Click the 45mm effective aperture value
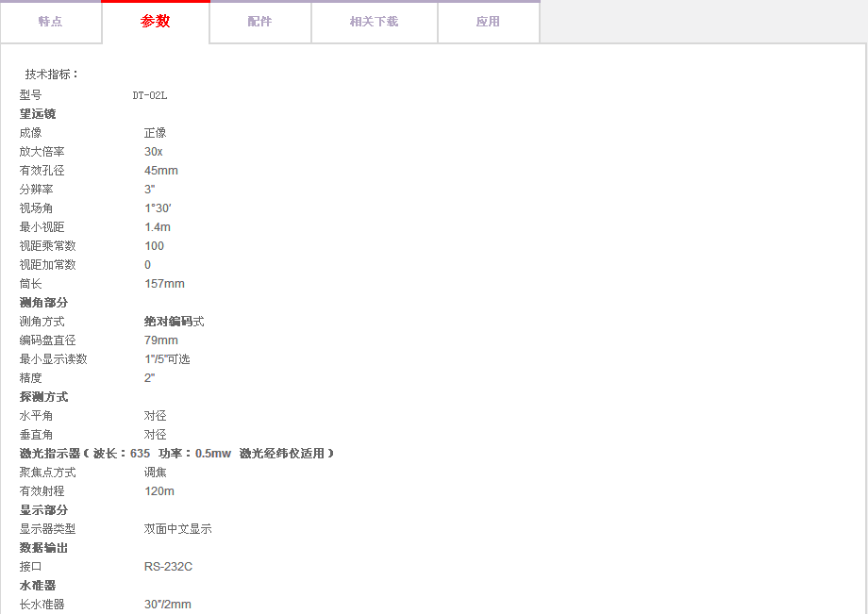 point(160,171)
